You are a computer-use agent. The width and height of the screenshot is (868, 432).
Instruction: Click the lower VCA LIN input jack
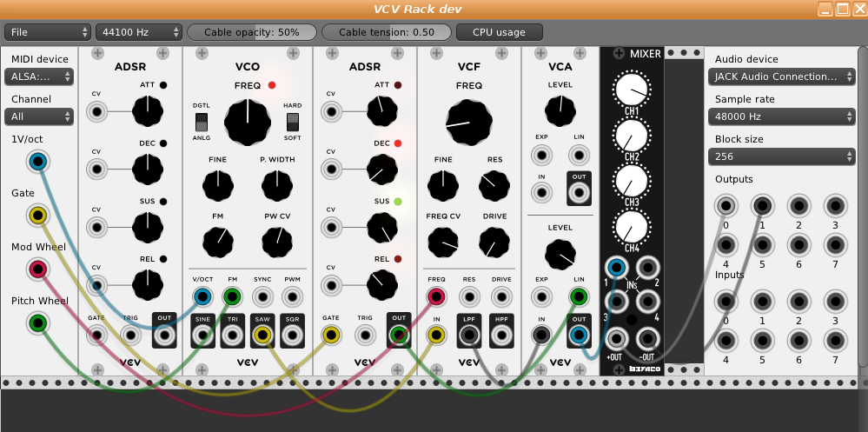tap(579, 297)
